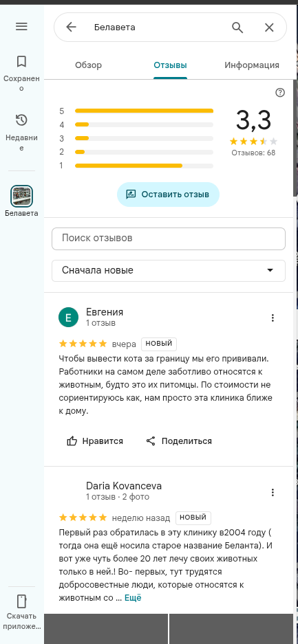Click the неделю назад date label
Screen dimensions: 298x644
141,518
